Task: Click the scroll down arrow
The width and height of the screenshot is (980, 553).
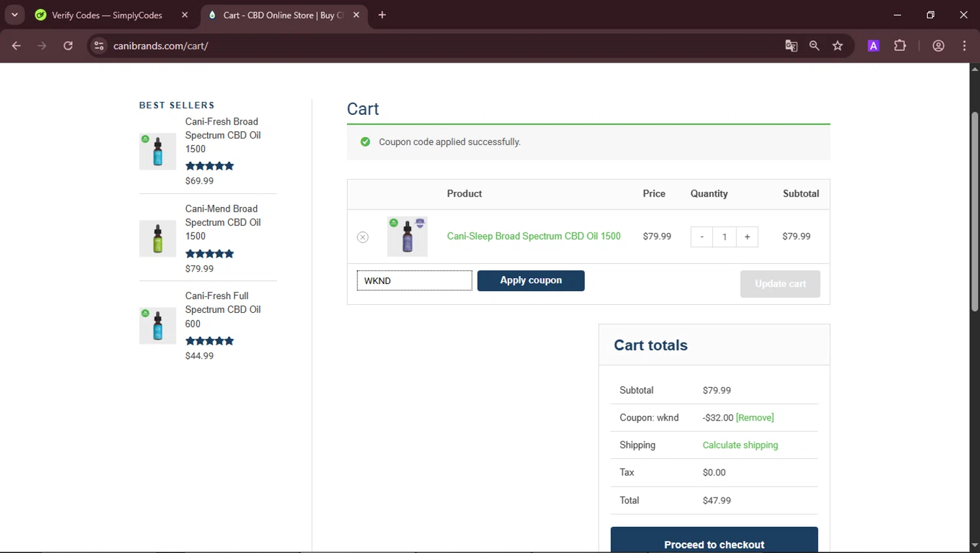Action: (975, 545)
